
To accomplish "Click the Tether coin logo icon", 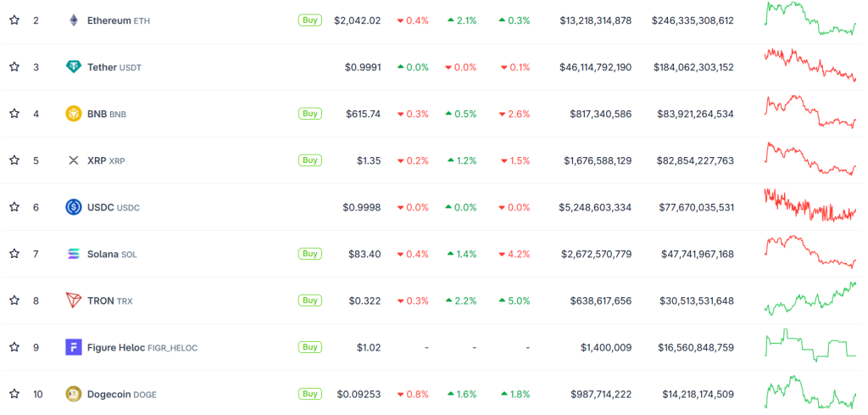I will [74, 67].
